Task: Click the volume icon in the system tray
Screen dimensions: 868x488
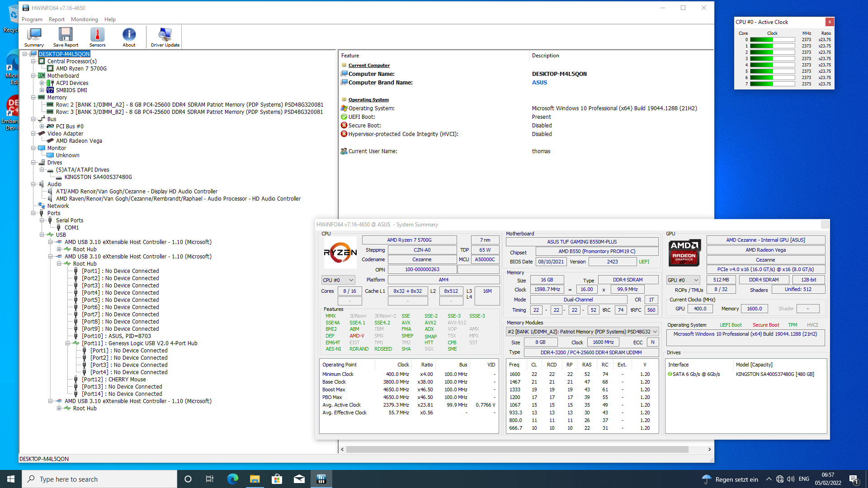Action: [x=790, y=479]
